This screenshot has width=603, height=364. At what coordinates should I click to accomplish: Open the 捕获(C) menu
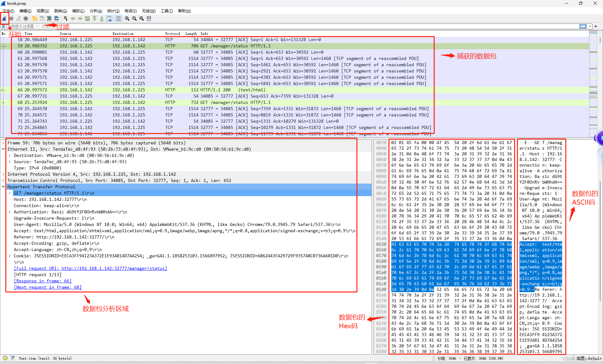point(78,11)
